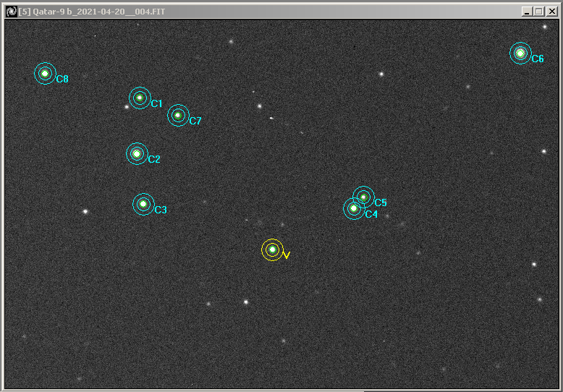Viewport: 563px width, 392px height.
Task: Maximize the image window
Action: [539, 12]
